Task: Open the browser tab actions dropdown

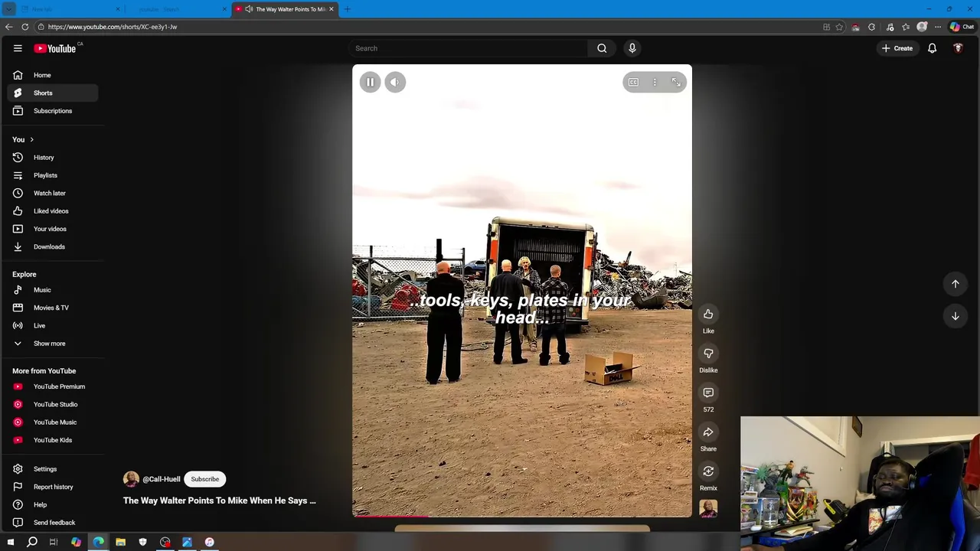Action: 9,9
